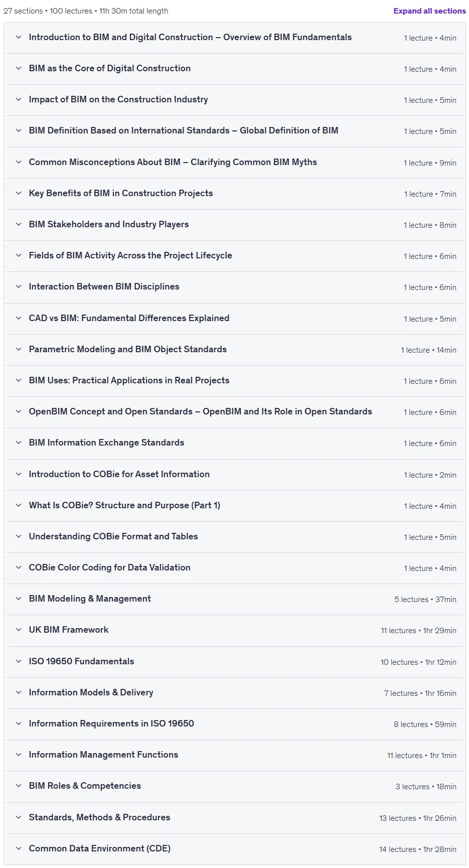Expand chevron for Parametric Modeling and BIM Object Standards
The image size is (469, 868).
click(x=19, y=349)
